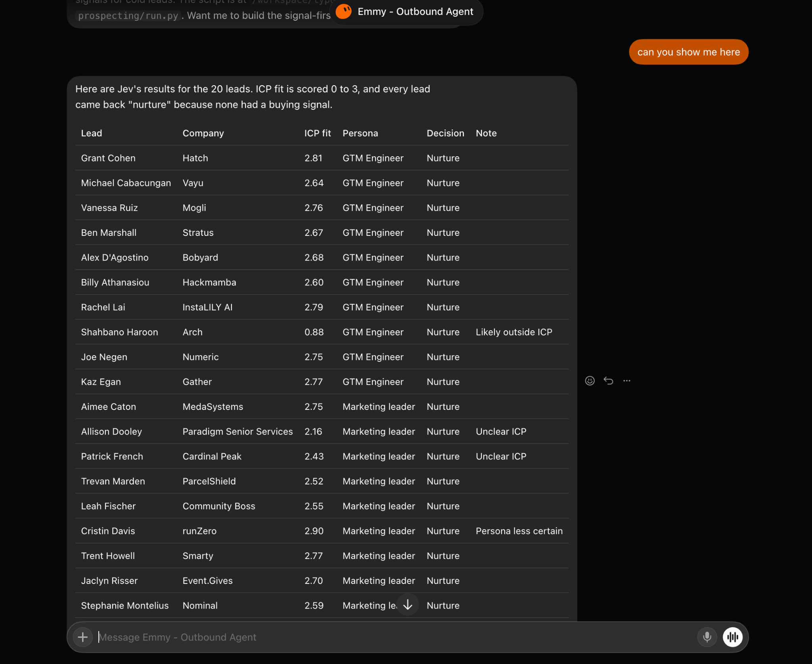Click the 'can you show me here' message bubble
Screen dimensions: 812x664
689,52
